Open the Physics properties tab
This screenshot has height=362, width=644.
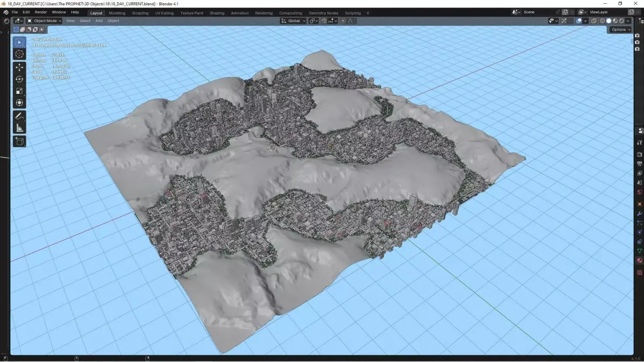click(640, 232)
